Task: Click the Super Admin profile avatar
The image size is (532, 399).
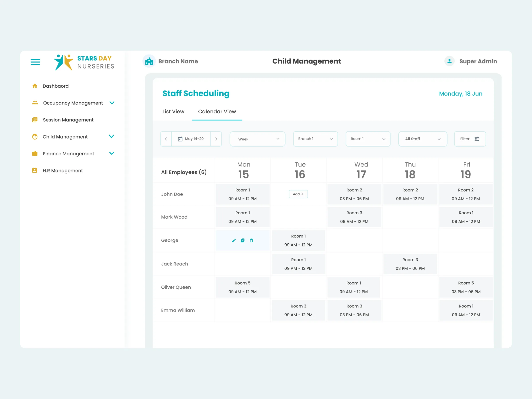Action: [x=449, y=61]
